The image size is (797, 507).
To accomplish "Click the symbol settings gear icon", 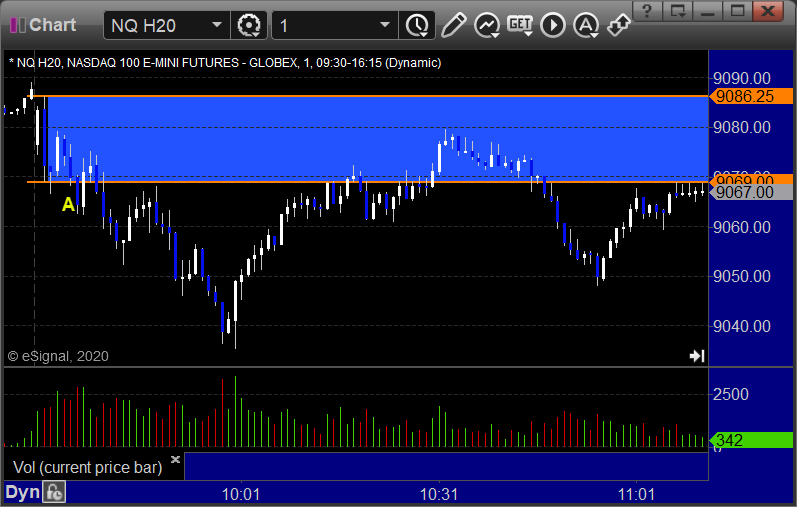I will [x=249, y=25].
